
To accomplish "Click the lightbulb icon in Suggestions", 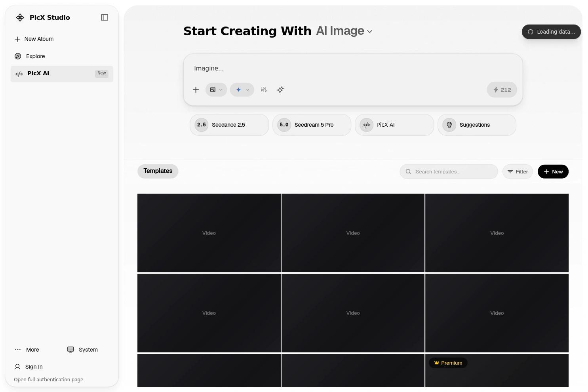I will click(x=449, y=125).
